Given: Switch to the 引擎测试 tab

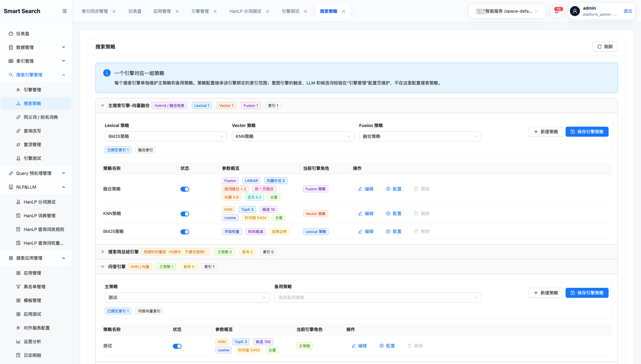Looking at the screenshot, I should click(290, 11).
